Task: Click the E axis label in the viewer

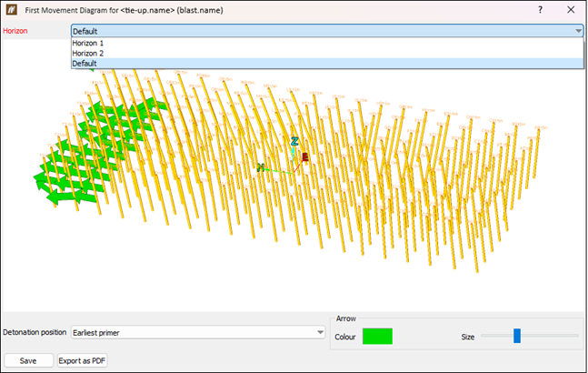Action: [304, 157]
